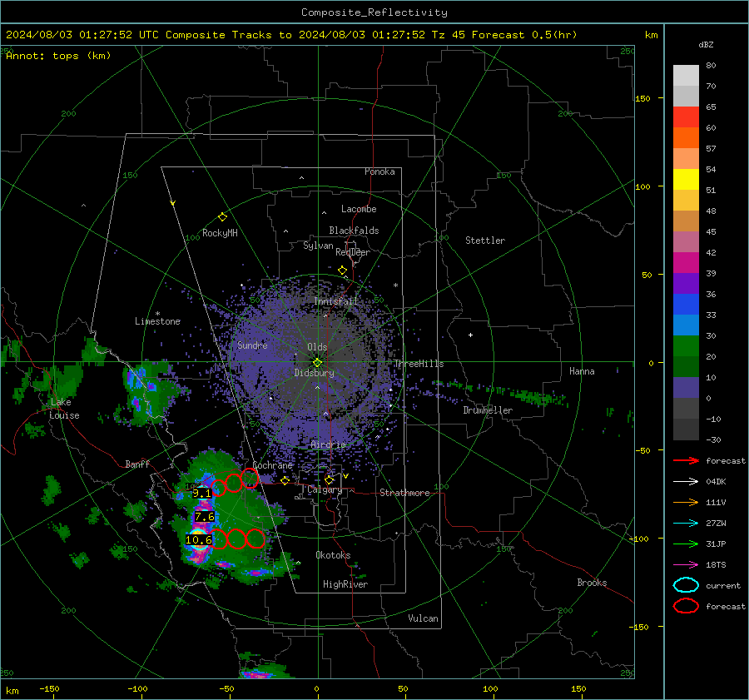Click the Brooks label
Screen dimensions: 749x700
coord(592,583)
